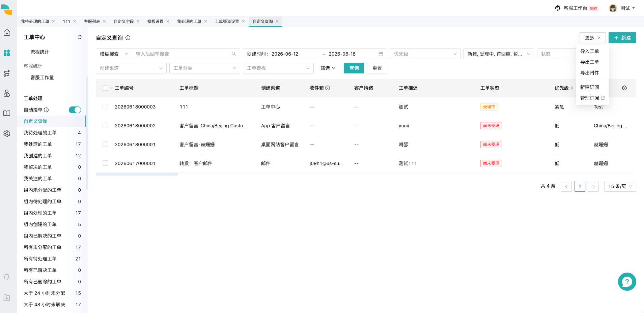644x313 pixels.
Task: Open 我待处理的工单 in sidebar
Action: [x=51, y=133]
